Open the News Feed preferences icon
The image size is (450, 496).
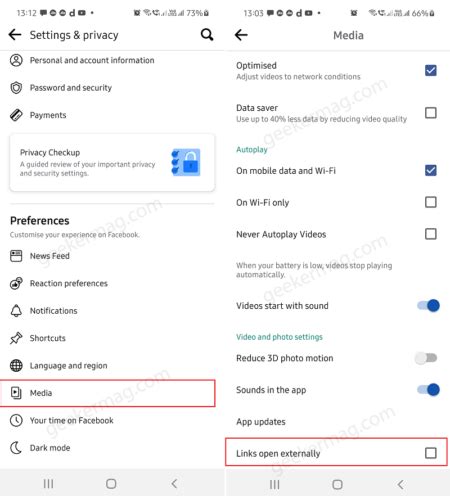pyautogui.click(x=16, y=256)
